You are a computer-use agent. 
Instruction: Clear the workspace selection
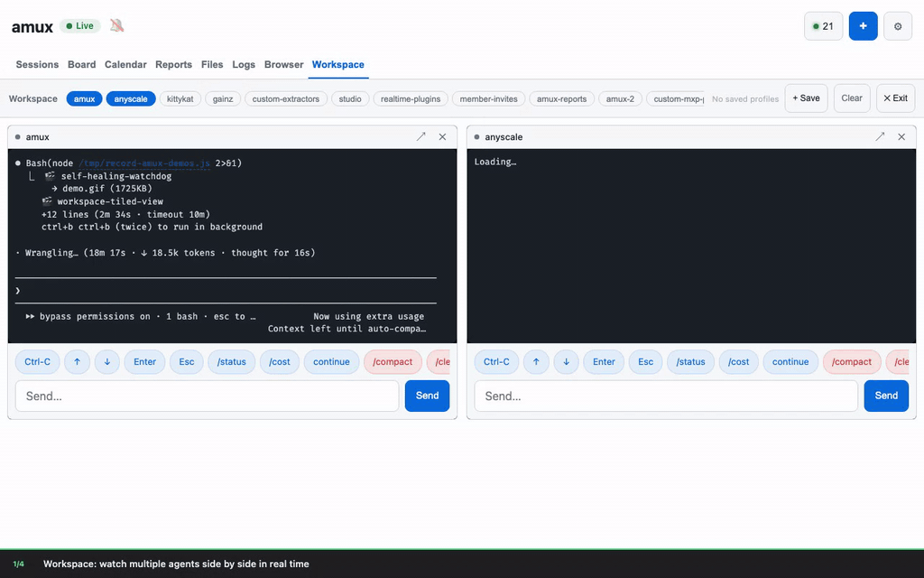coord(852,98)
